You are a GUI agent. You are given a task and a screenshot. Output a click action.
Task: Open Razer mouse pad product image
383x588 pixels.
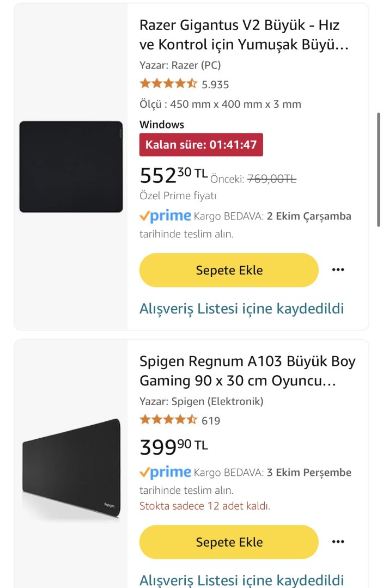71,167
